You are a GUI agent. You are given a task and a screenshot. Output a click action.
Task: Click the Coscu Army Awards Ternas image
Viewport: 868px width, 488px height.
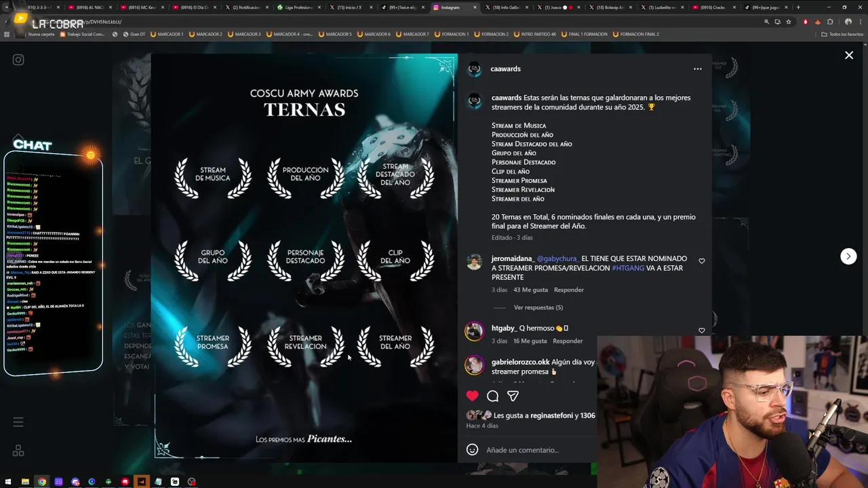coord(304,258)
